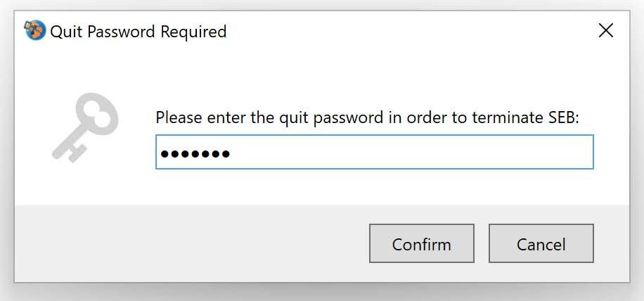Click the round head of the key graphic
This screenshot has width=644, height=301.
tap(100, 112)
